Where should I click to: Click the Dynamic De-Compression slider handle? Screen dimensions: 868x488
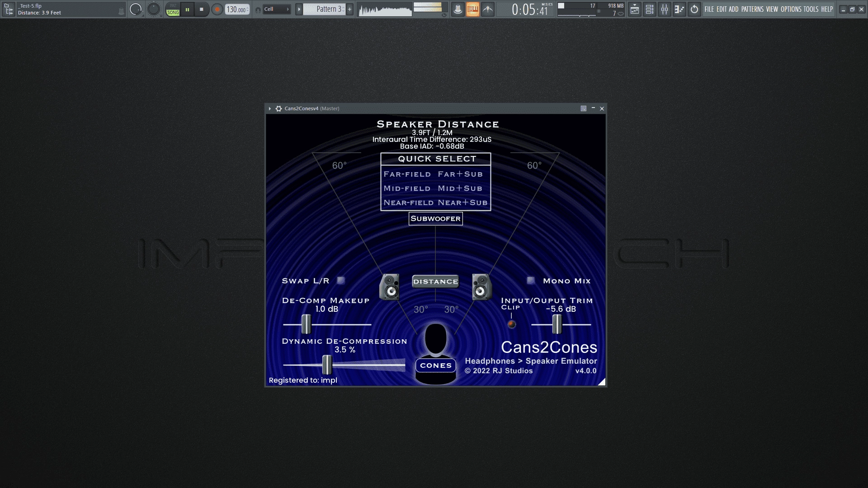click(x=327, y=365)
